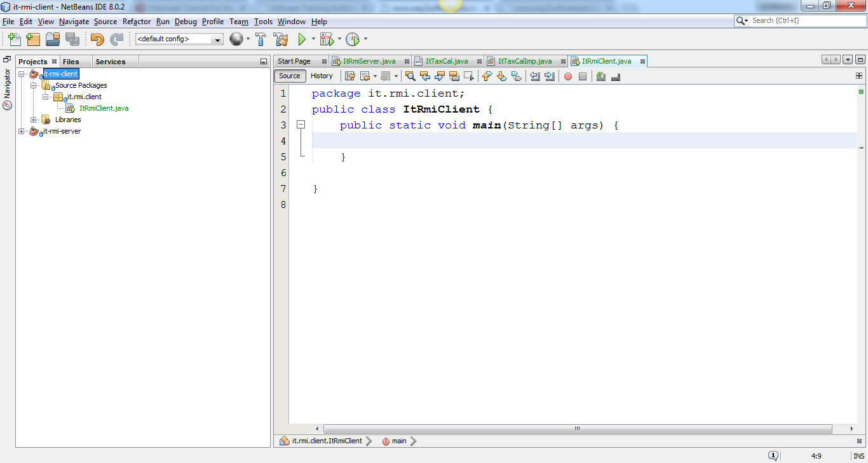This screenshot has width=868, height=463.
Task: Click in the Search (Ctrl+I) field
Action: 807,21
